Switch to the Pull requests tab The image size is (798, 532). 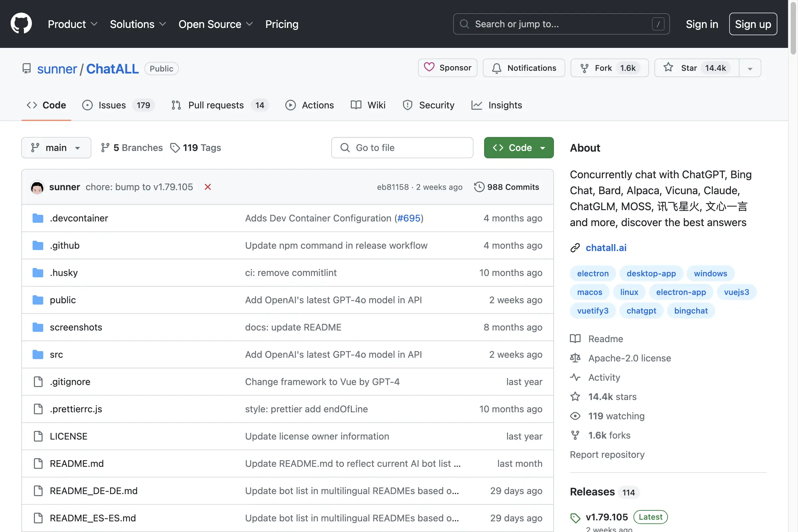point(216,105)
